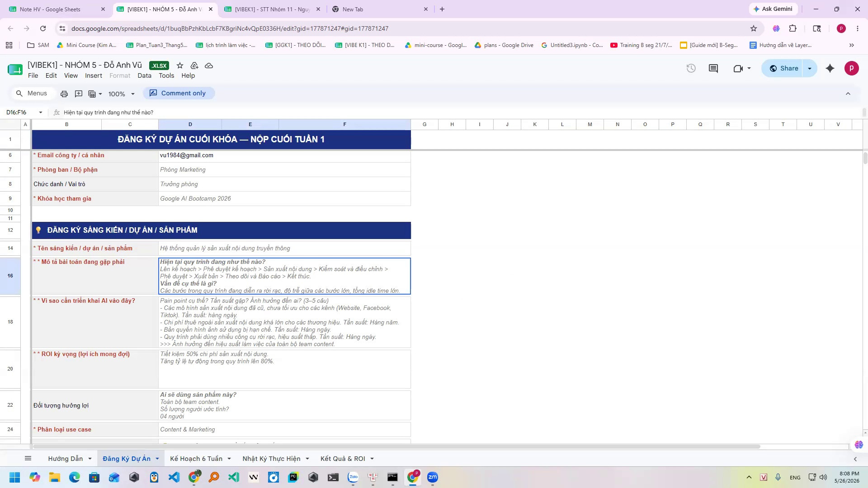Image resolution: width=868 pixels, height=488 pixels.
Task: Click the Comment only mode button
Action: coord(179,93)
